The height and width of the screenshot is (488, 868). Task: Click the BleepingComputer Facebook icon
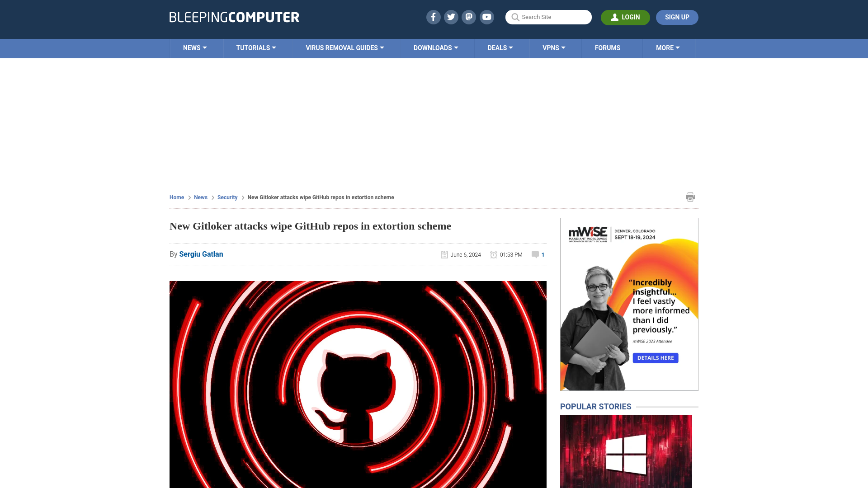pyautogui.click(x=434, y=17)
